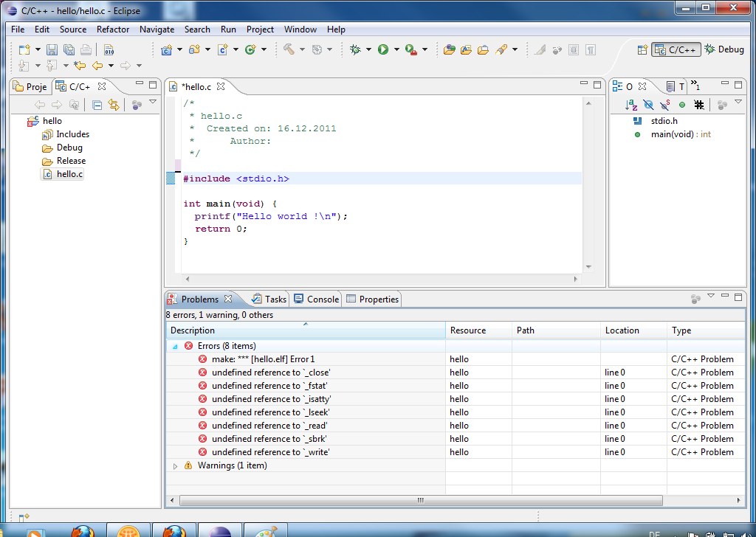Click the Build hammer icon

289,50
